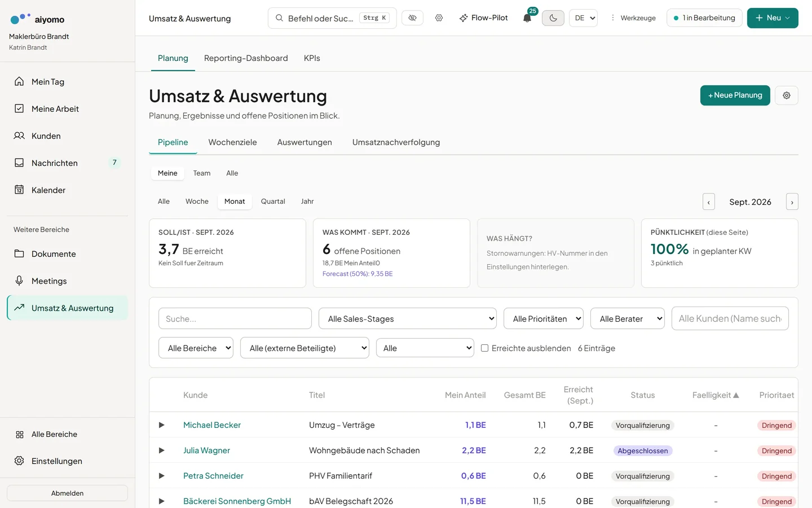Image resolution: width=812 pixels, height=508 pixels.
Task: Click the Abmelden button
Action: (x=67, y=493)
